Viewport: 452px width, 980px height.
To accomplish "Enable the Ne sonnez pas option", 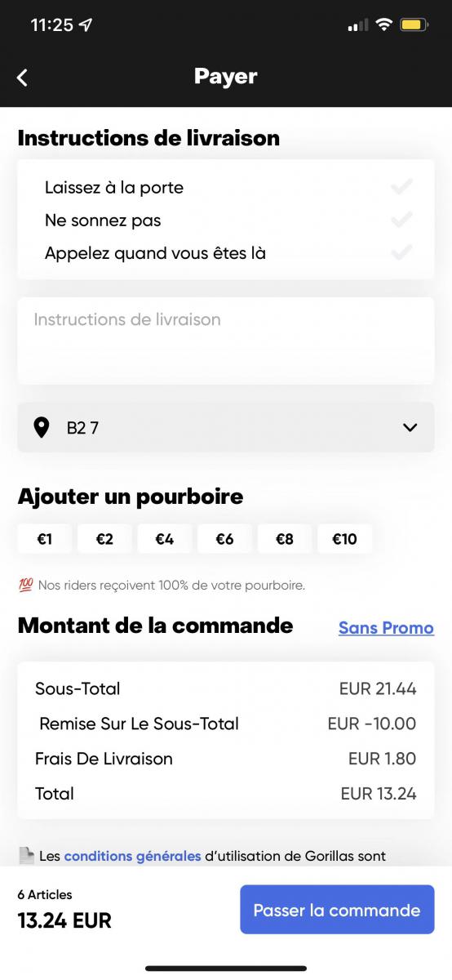I will click(401, 220).
